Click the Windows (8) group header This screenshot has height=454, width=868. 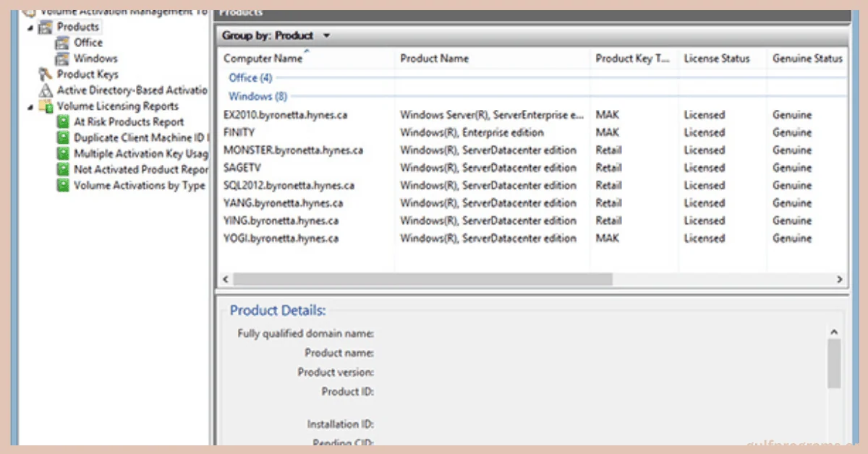pos(258,96)
